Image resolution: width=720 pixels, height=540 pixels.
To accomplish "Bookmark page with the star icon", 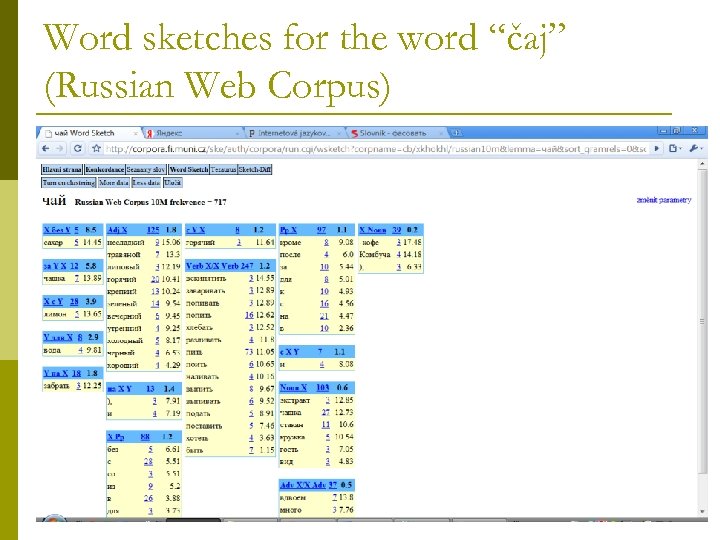I will [x=96, y=148].
